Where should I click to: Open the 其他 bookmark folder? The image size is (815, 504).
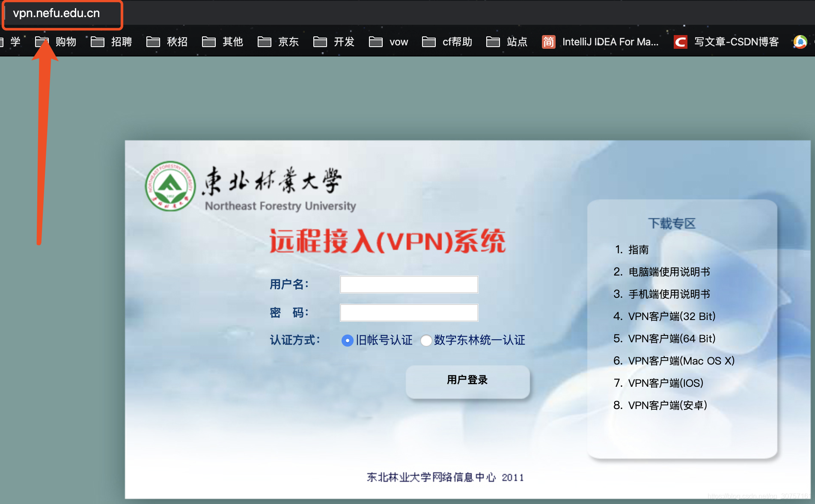[223, 42]
